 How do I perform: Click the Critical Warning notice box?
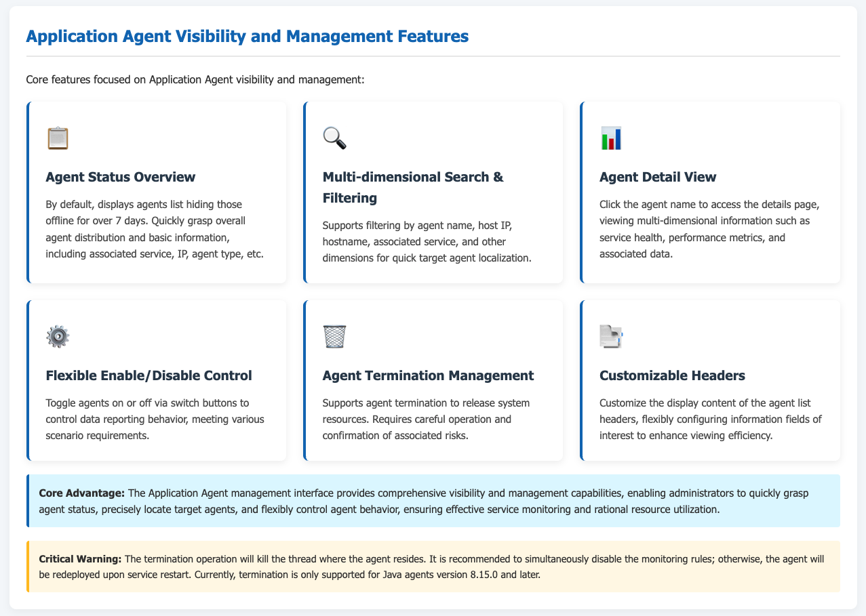(433, 567)
